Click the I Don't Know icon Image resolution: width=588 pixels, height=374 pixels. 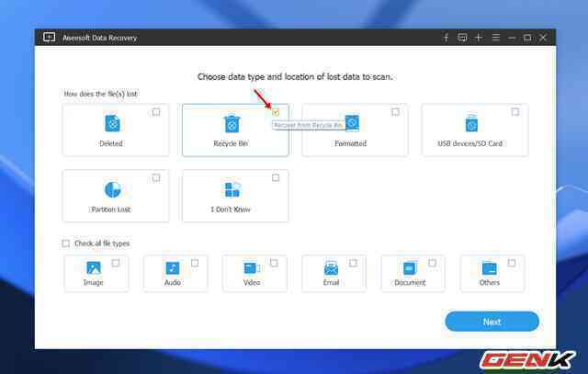point(232,189)
